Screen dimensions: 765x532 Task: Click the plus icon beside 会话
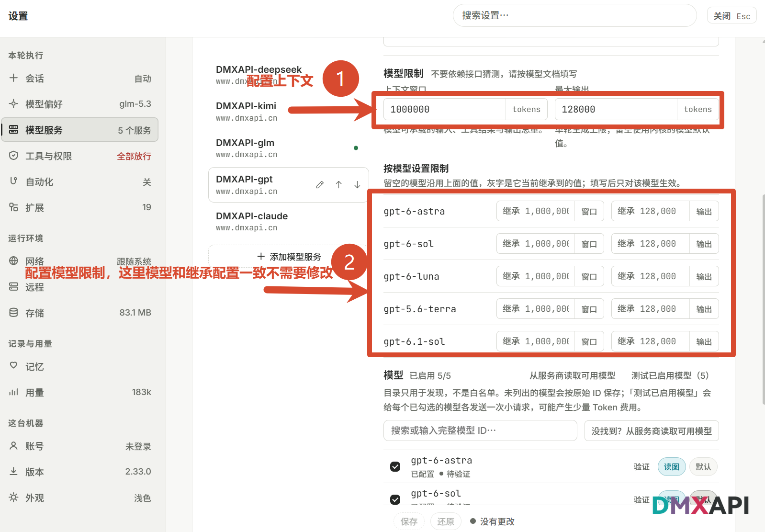pyautogui.click(x=13, y=78)
